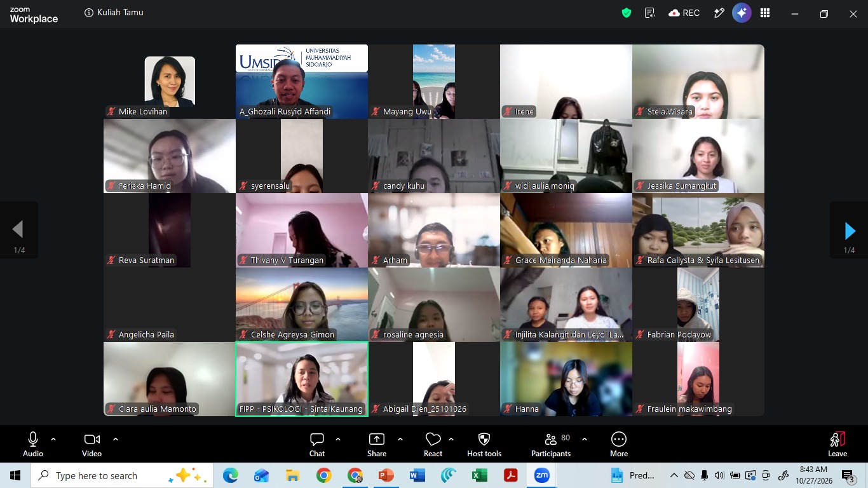Image resolution: width=868 pixels, height=488 pixels.
Task: Open the meeting summary notes icon
Action: click(649, 13)
